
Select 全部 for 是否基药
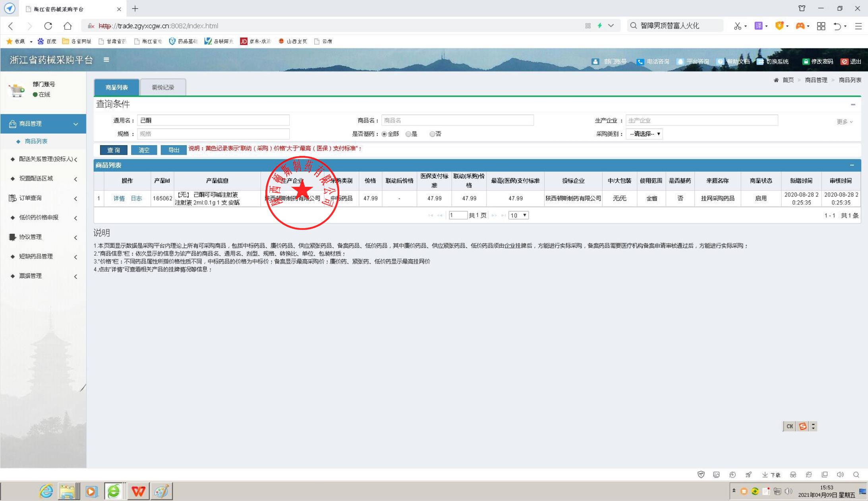384,134
